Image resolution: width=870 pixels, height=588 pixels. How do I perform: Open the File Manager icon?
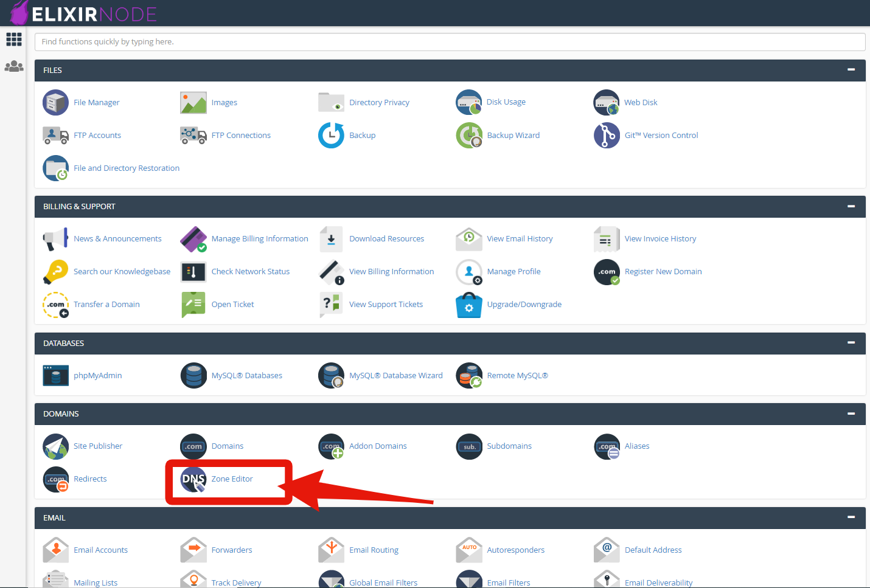click(55, 102)
